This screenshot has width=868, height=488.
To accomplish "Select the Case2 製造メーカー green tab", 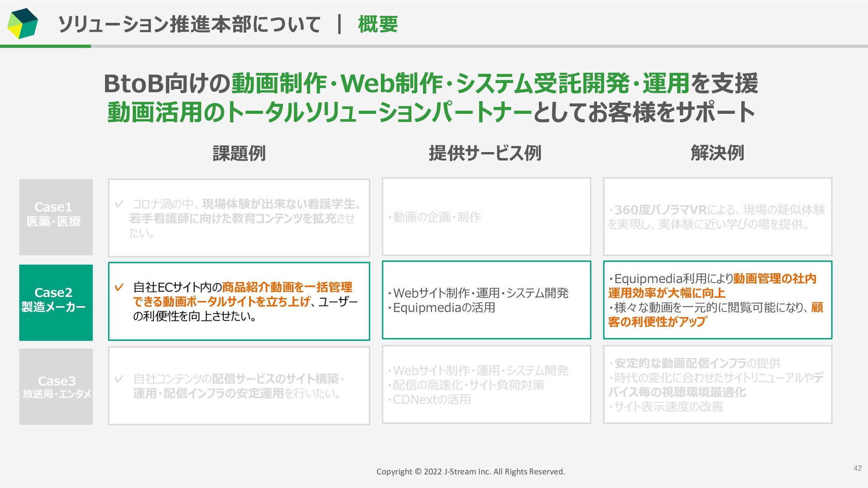I will tap(56, 302).
